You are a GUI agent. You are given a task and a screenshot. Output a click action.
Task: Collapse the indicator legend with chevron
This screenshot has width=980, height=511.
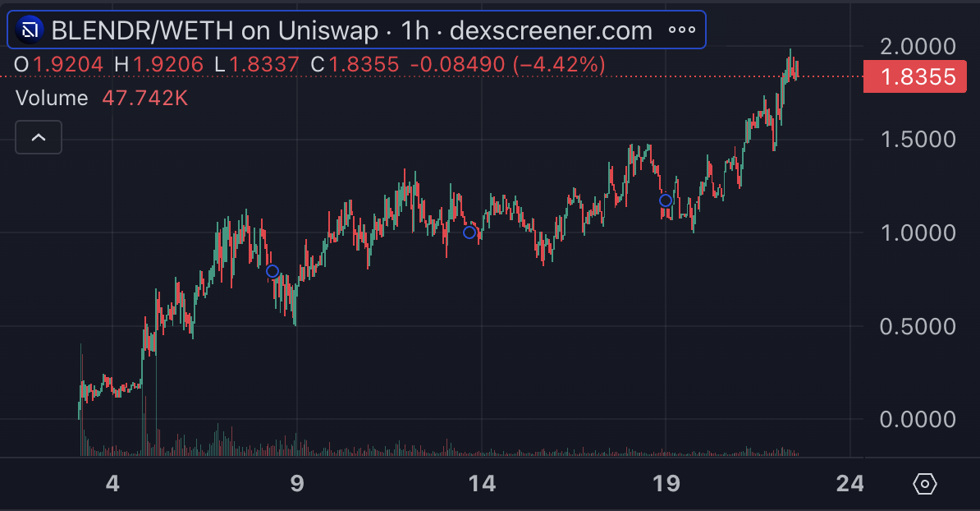click(39, 137)
